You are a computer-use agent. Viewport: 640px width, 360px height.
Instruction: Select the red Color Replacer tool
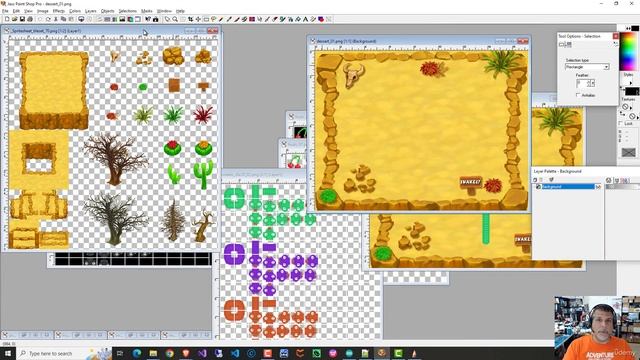point(252,19)
